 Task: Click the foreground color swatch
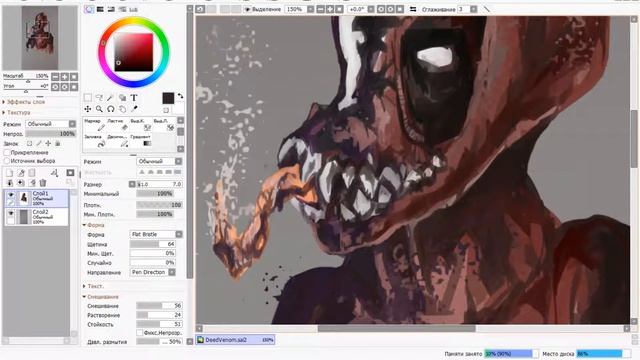(168, 98)
